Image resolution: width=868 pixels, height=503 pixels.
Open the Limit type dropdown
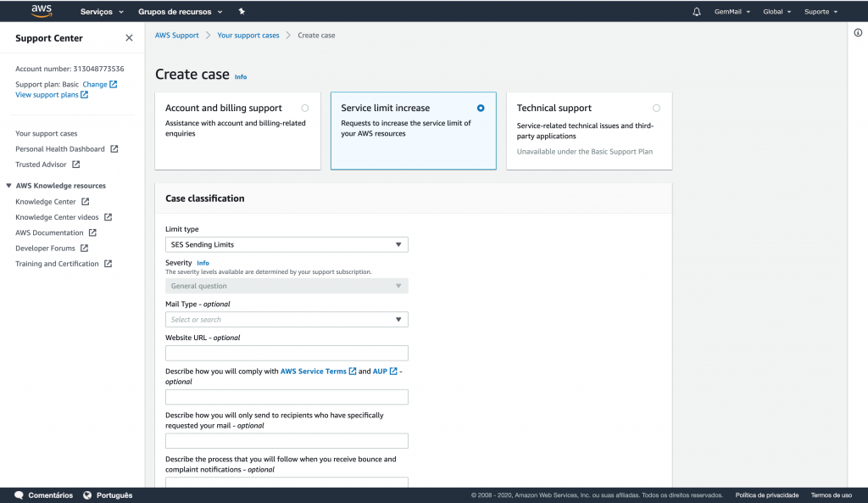pos(287,244)
